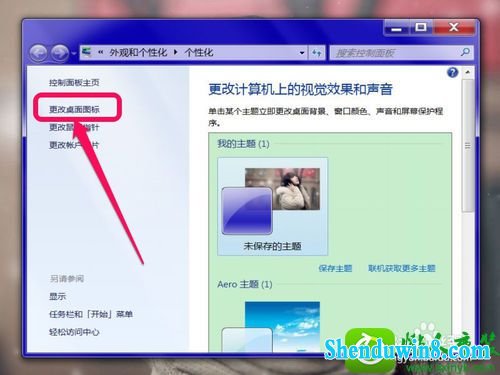
Task: Open the blue Help question mark
Action: tap(453, 72)
